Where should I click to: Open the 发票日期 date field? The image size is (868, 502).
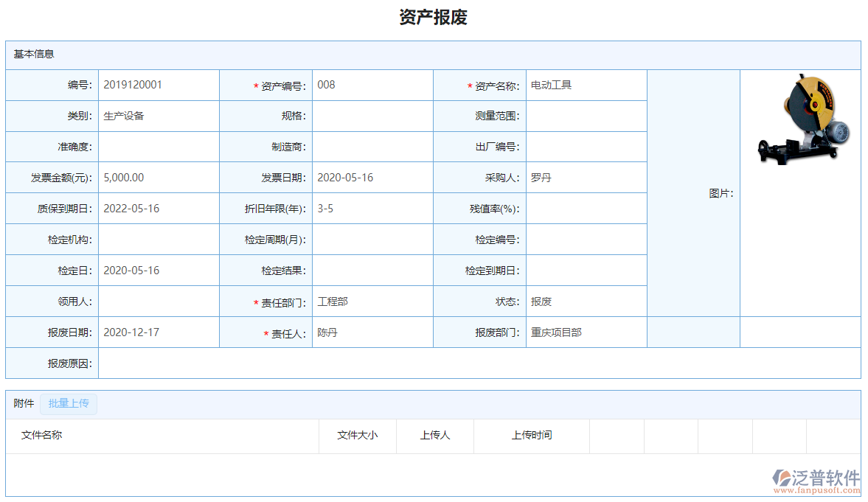(x=372, y=178)
